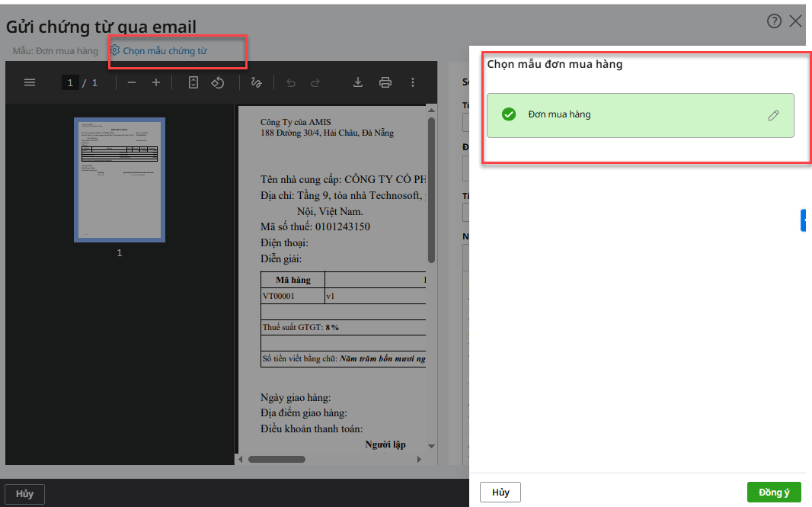Click the fit to page icon

tap(193, 82)
